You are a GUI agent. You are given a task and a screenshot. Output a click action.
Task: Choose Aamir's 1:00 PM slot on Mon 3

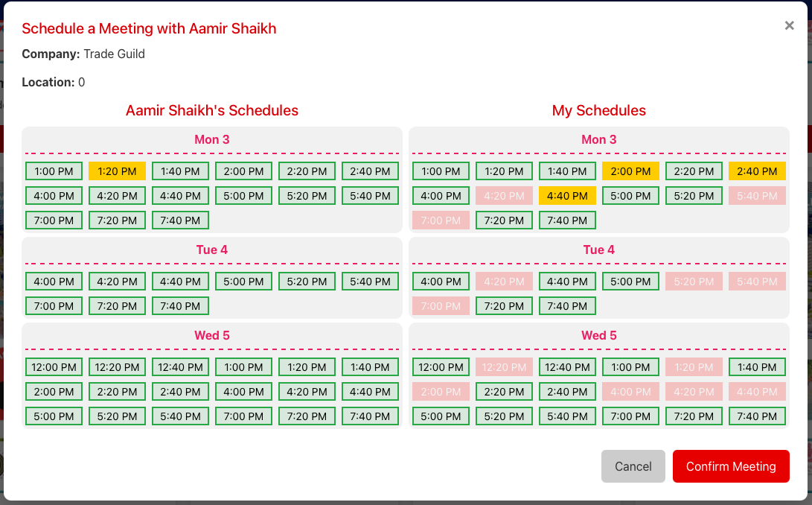[x=54, y=171]
